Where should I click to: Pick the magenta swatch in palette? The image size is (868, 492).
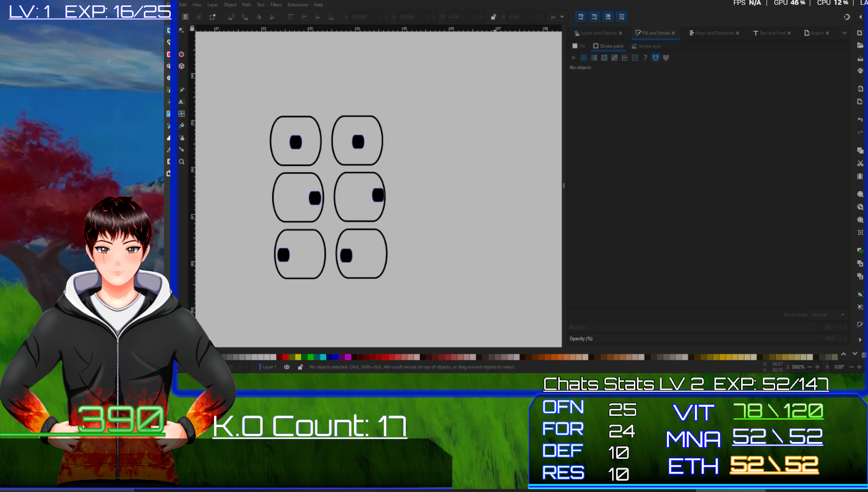348,357
